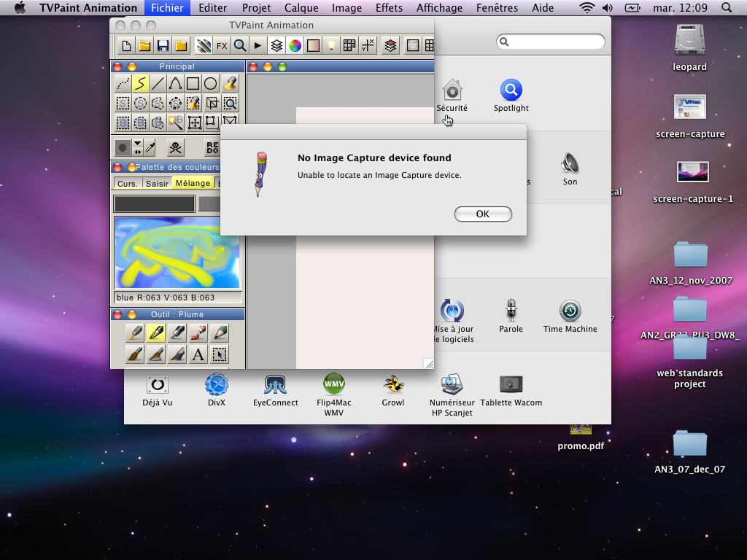Select the magnifier inside dashed box tool
Viewport: 747px width, 560px height.
(x=230, y=103)
